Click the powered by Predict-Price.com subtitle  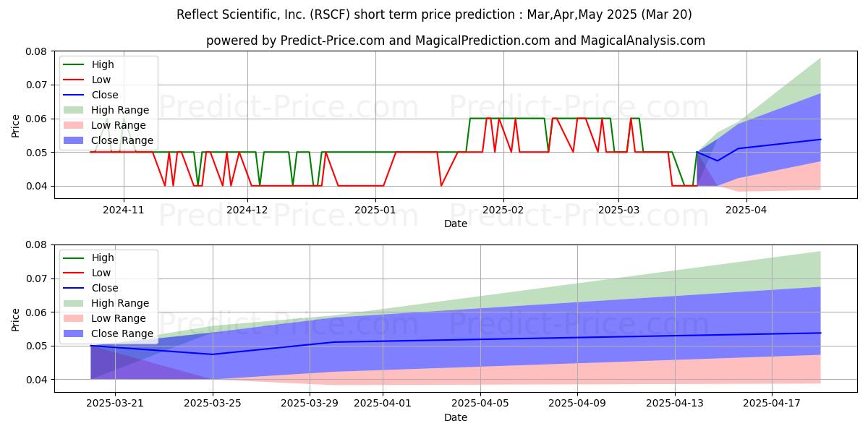(x=456, y=41)
